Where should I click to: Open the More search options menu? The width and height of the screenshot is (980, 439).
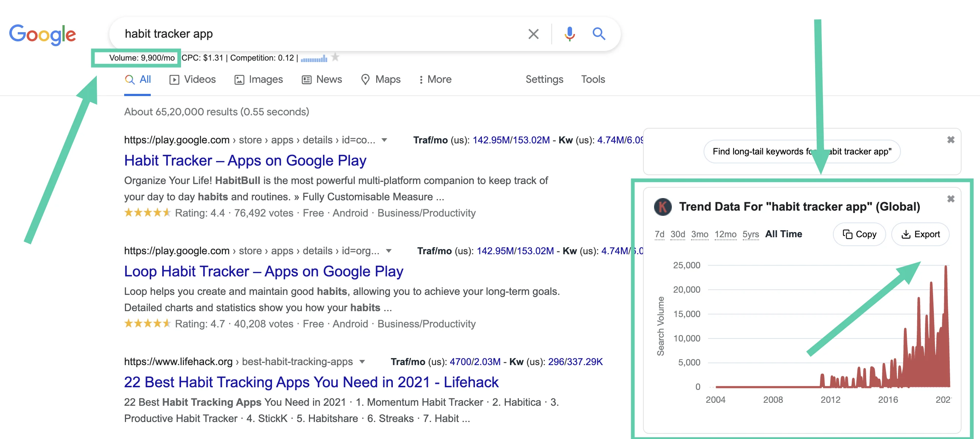point(435,79)
